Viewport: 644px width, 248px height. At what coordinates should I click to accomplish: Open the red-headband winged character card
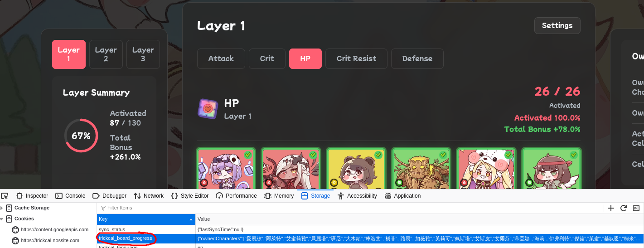[552, 168]
